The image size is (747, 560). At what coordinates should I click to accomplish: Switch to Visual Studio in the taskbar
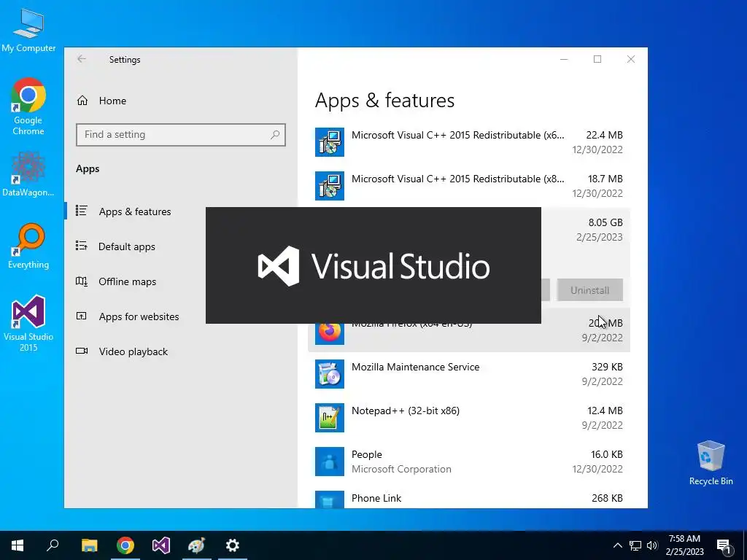[161, 545]
